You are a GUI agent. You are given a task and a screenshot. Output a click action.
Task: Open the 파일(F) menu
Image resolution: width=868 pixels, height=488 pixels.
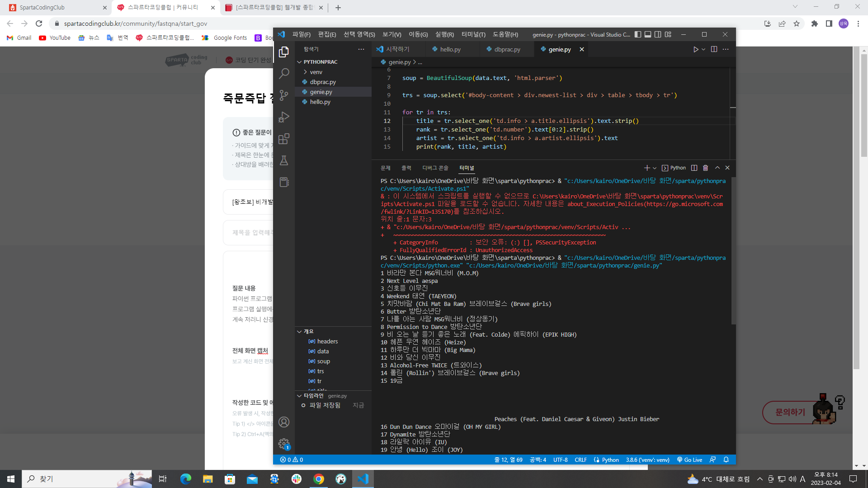tap(301, 34)
